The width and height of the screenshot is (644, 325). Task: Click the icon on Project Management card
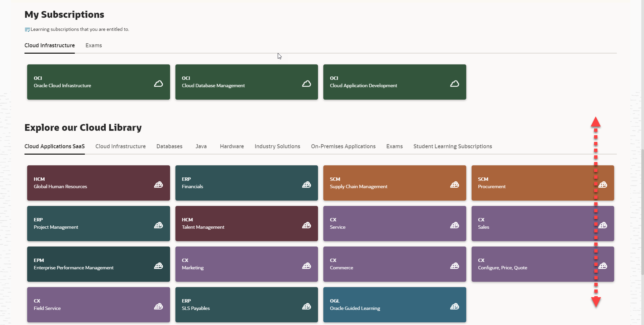click(x=158, y=225)
